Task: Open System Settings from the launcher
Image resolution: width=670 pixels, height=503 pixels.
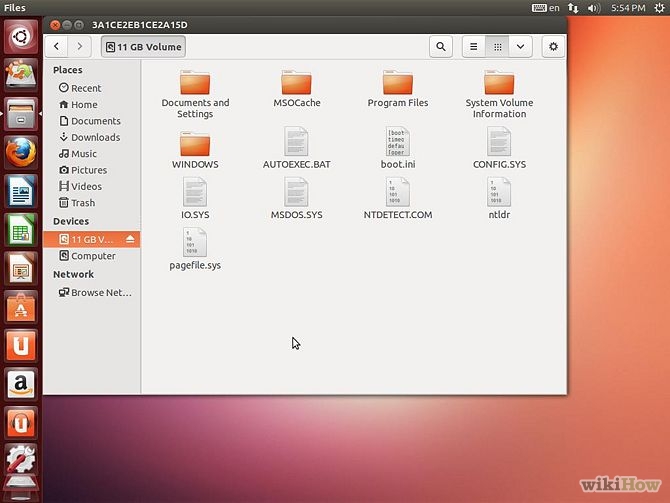Action: tap(21, 459)
